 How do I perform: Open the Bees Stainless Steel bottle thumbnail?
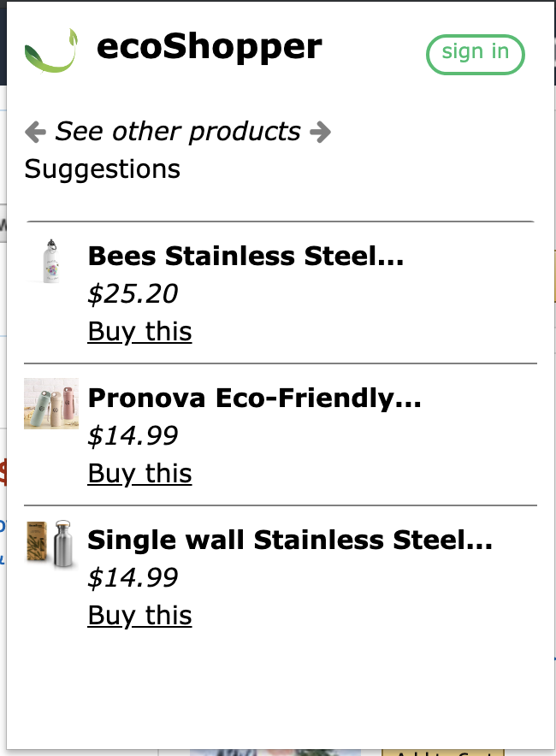coord(51,260)
